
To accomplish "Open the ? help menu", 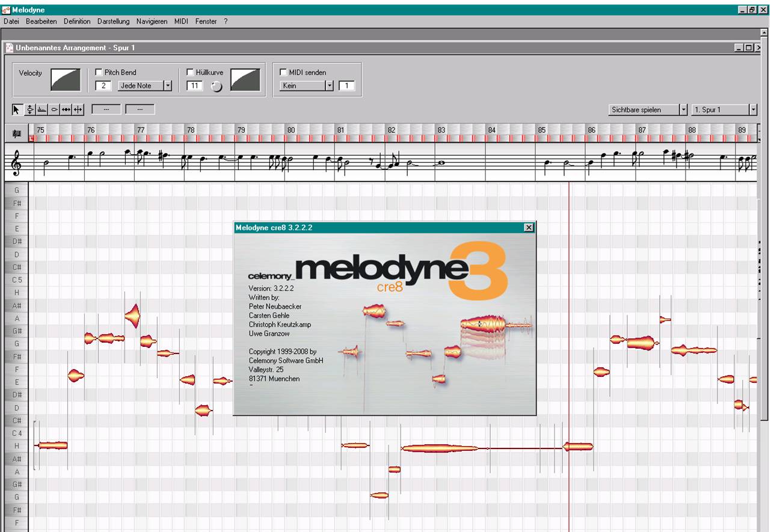I will [x=226, y=21].
